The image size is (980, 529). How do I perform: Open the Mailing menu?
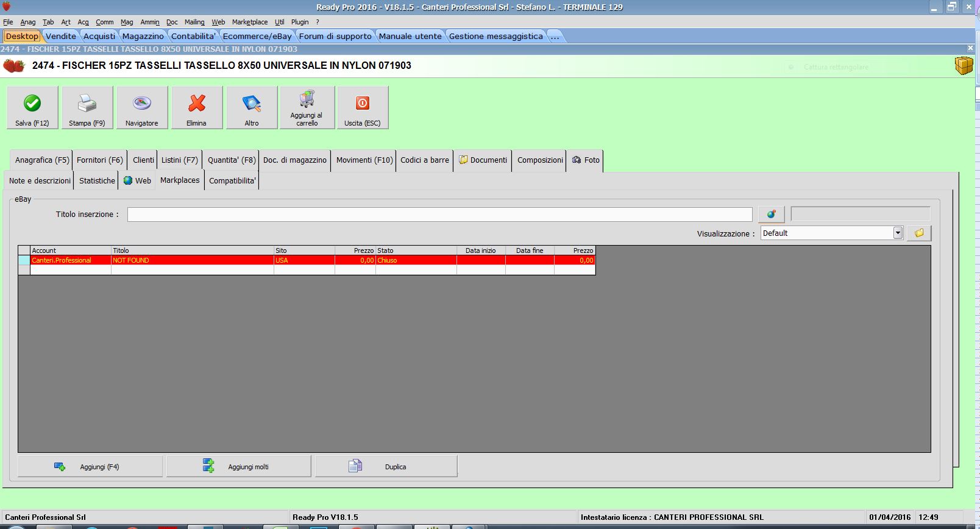tap(194, 22)
